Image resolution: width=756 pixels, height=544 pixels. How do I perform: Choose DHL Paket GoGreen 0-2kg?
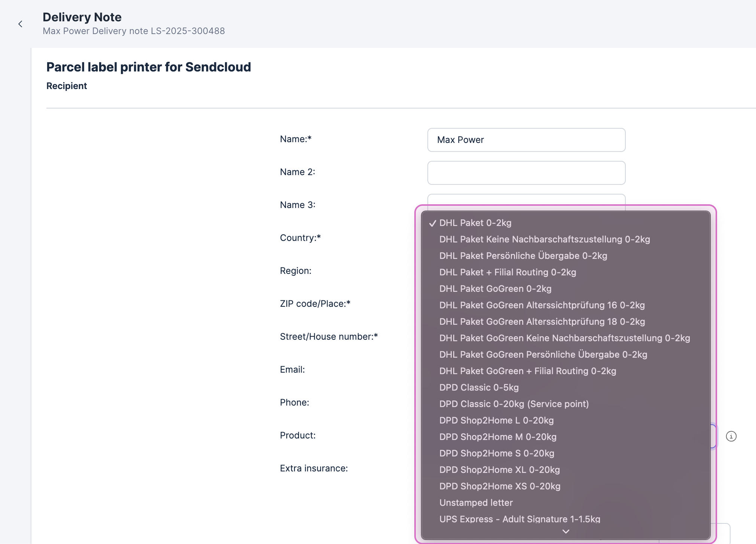(495, 289)
